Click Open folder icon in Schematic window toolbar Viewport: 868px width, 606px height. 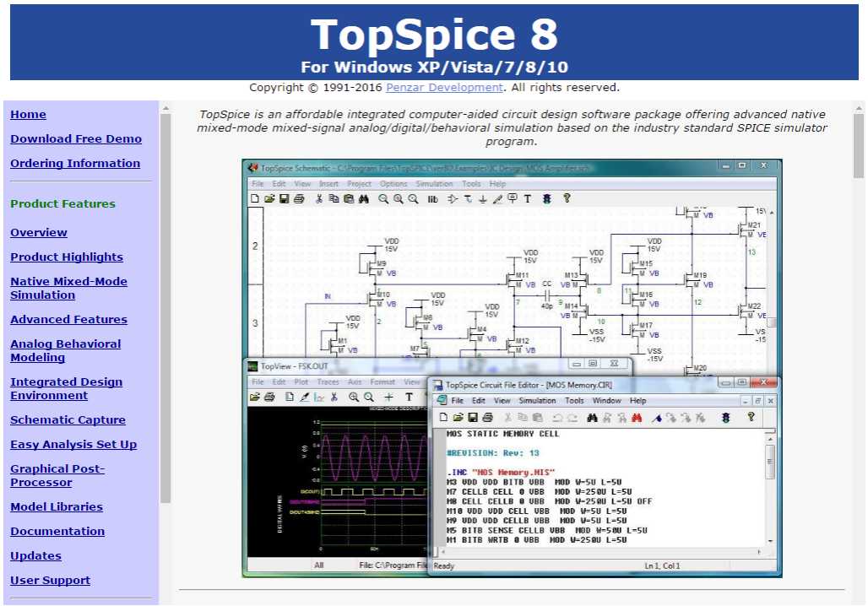(x=269, y=198)
